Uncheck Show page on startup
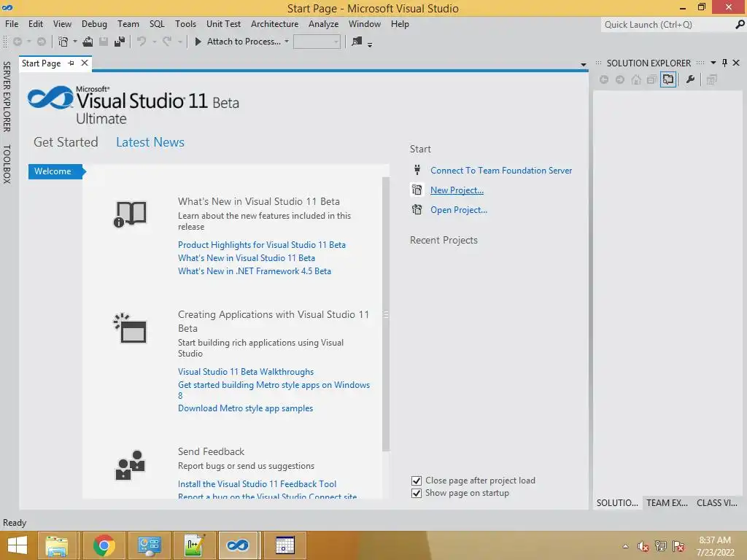Image resolution: width=747 pixels, height=560 pixels. pos(417,494)
